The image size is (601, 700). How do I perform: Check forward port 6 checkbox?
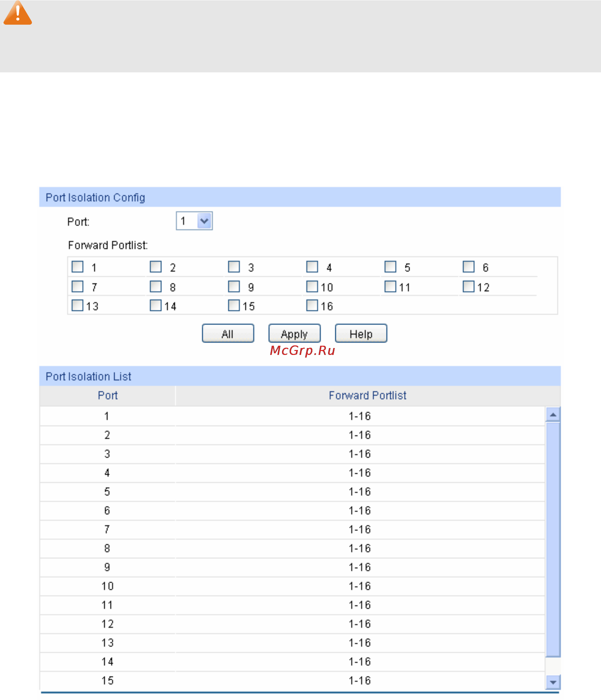468,266
